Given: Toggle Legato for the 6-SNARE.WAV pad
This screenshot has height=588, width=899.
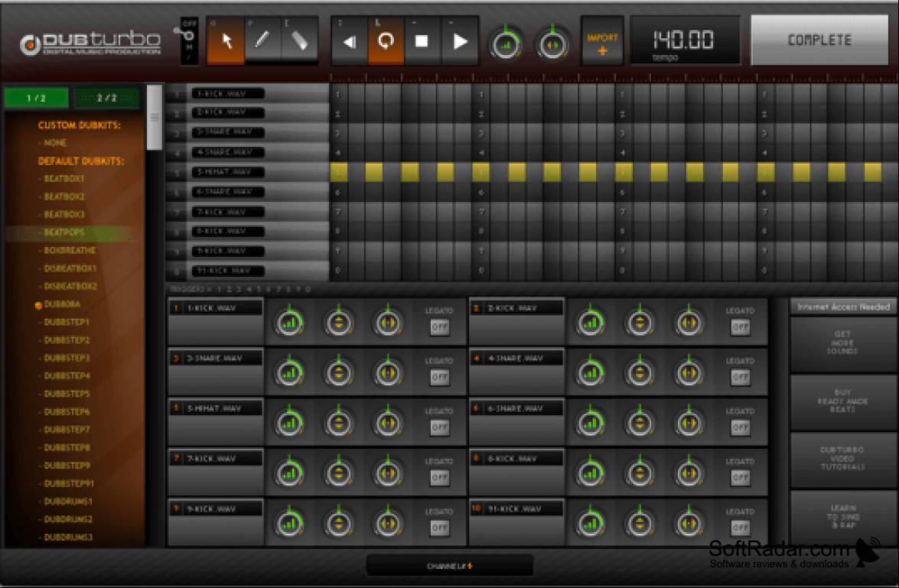Looking at the screenshot, I should pyautogui.click(x=741, y=427).
